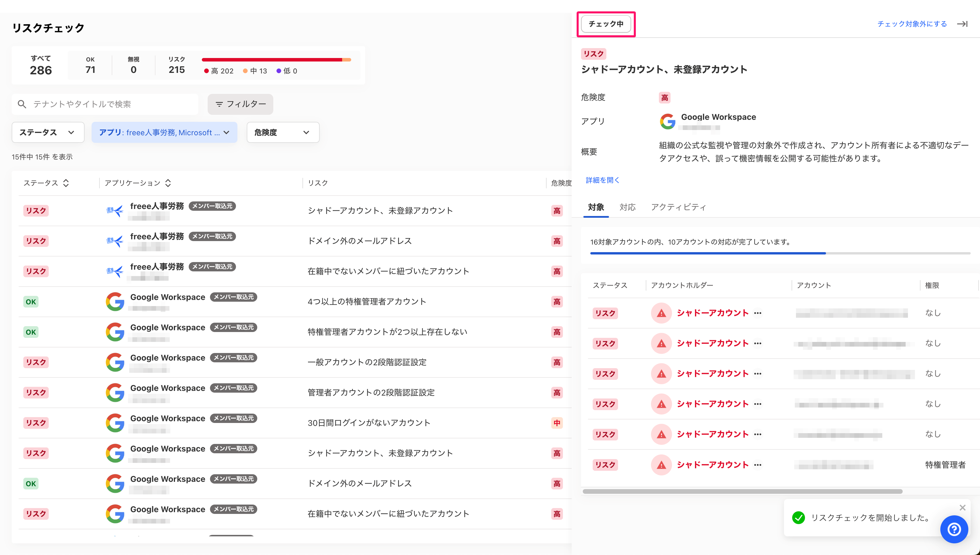Click the green check icon in toast
This screenshot has width=980, height=555.
[x=799, y=518]
